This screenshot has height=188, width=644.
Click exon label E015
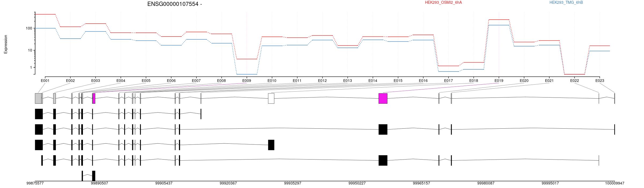(x=398, y=81)
